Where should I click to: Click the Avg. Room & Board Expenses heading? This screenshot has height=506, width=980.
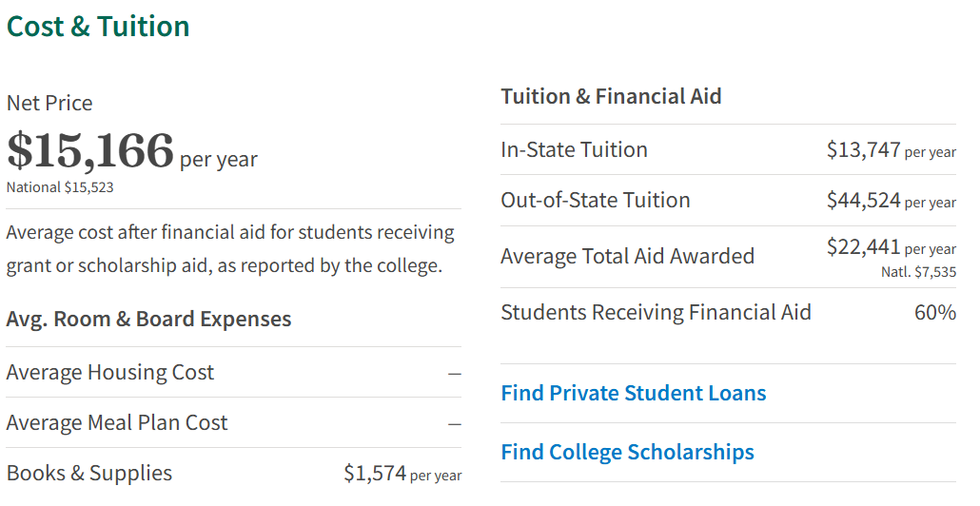click(x=148, y=319)
